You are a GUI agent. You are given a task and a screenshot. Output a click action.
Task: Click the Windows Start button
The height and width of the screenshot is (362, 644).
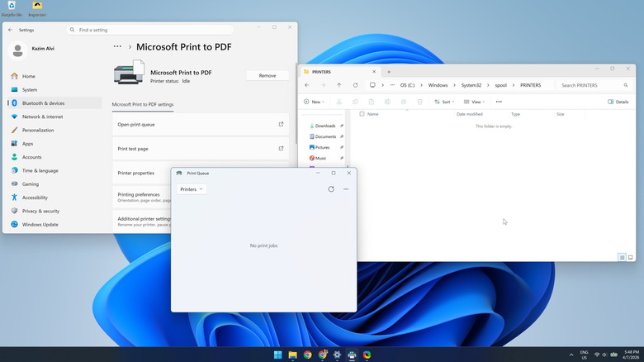coord(278,355)
